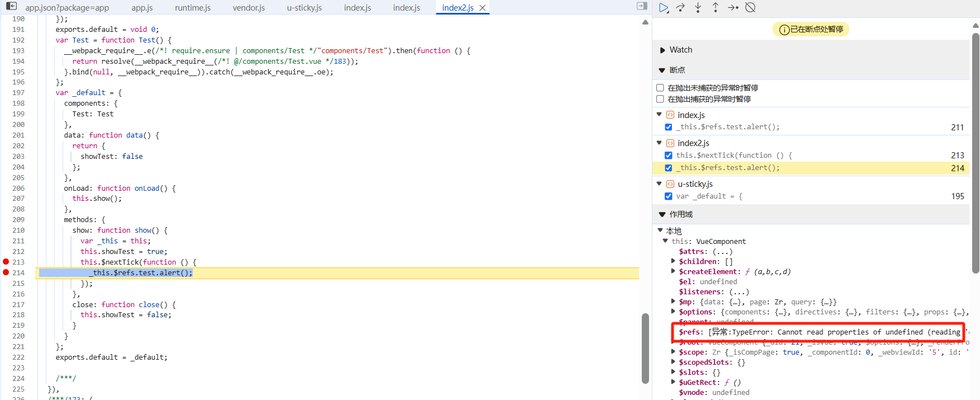This screenshot has height=400, width=980.
Task: Remove the breakpoint marker on line 213
Action: tap(6, 262)
